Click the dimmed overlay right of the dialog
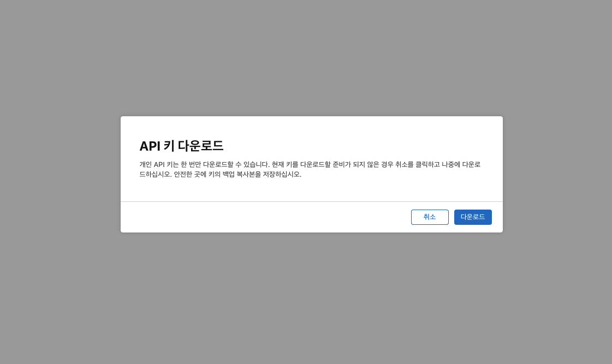The height and width of the screenshot is (364, 612). coord(557,175)
